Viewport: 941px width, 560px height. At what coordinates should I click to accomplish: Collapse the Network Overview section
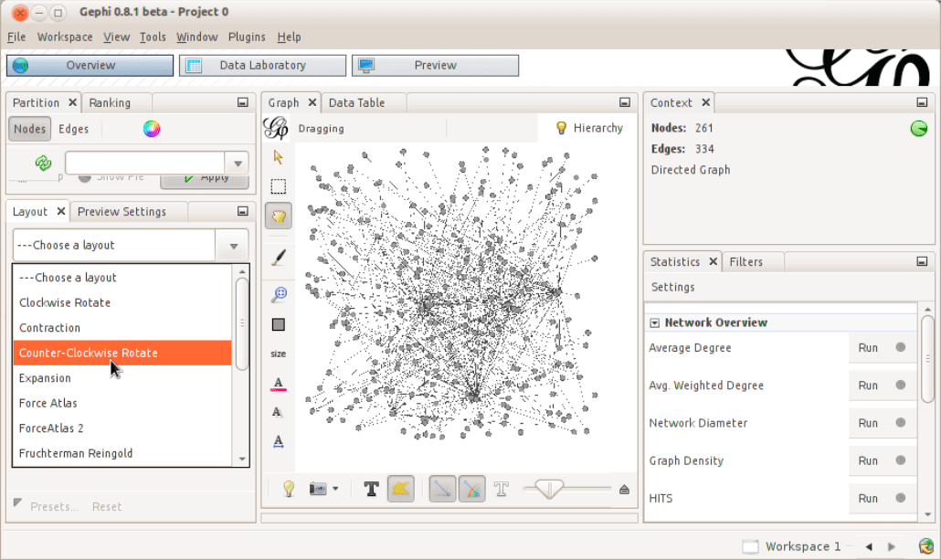(654, 322)
